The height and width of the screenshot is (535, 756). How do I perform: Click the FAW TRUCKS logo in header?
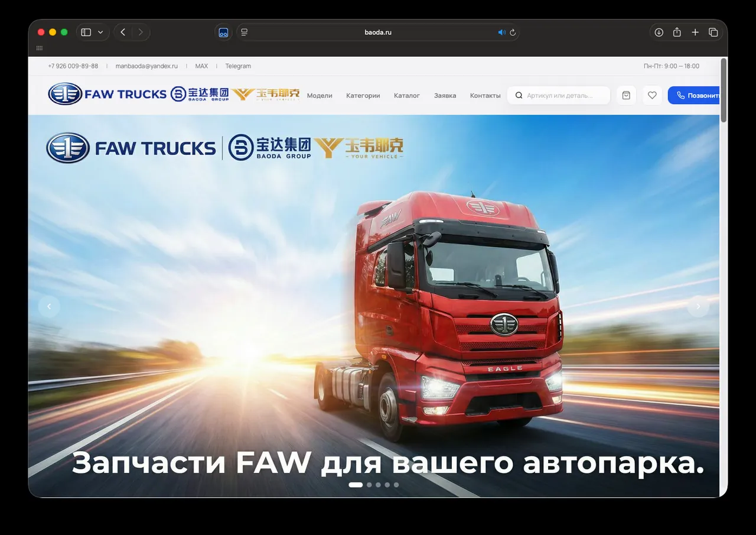107,94
